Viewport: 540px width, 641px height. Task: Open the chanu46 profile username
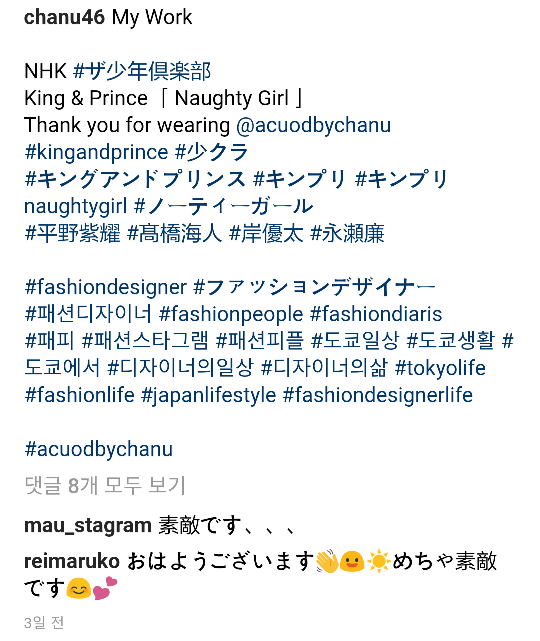tap(65, 18)
